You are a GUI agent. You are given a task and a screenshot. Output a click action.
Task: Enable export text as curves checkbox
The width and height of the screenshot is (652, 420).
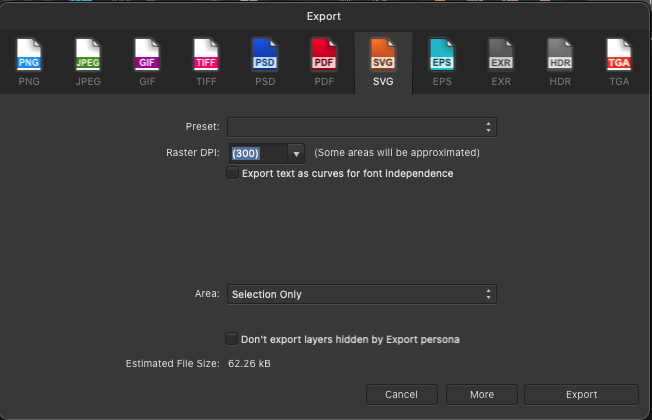pyautogui.click(x=232, y=173)
